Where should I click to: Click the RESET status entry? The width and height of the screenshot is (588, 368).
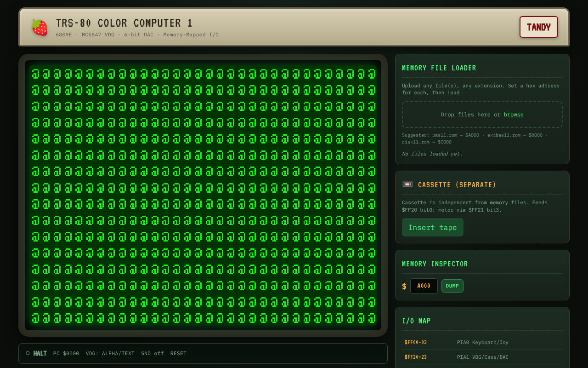(179, 353)
